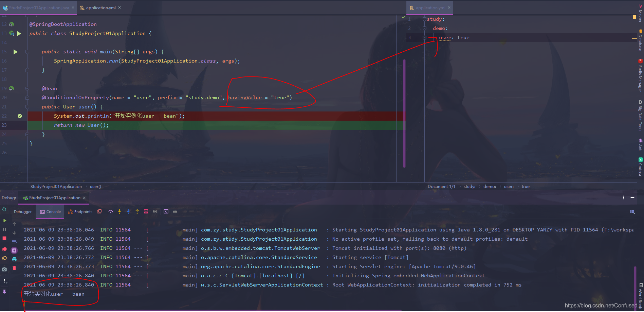Stop the running application (red square)
Viewport: 644px width, 312px height.
tap(4, 239)
